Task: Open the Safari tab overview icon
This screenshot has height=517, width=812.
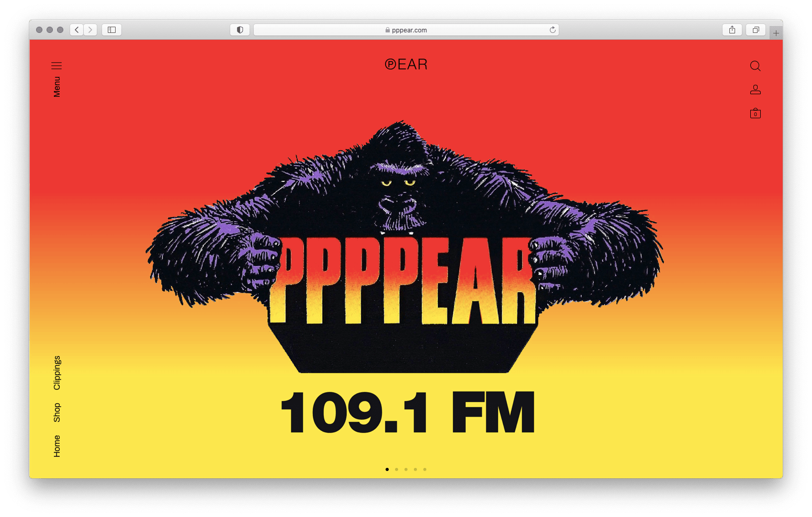Action: pyautogui.click(x=755, y=30)
